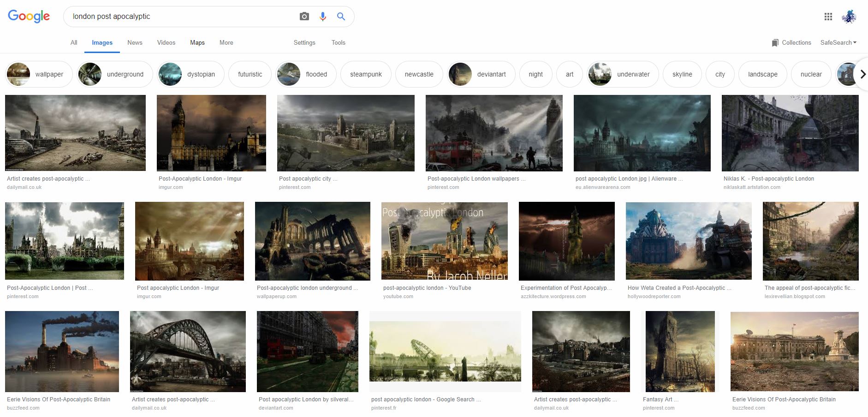Switch to the All tab
This screenshot has width=868, height=417.
pos(74,42)
